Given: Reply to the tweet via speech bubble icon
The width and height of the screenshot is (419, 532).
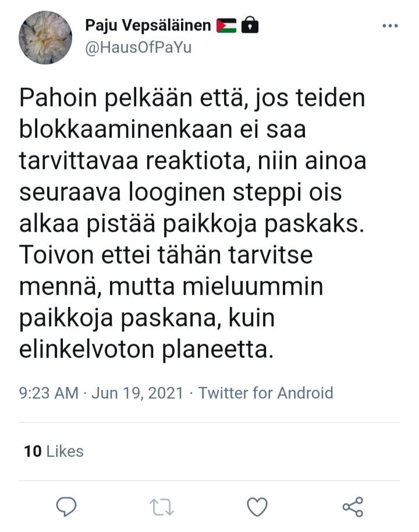Looking at the screenshot, I should click(x=66, y=506).
